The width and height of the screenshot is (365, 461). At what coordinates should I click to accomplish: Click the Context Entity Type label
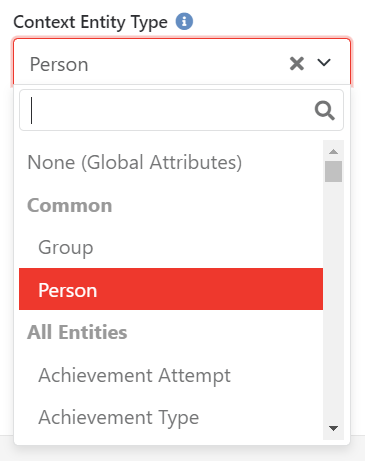coord(90,22)
